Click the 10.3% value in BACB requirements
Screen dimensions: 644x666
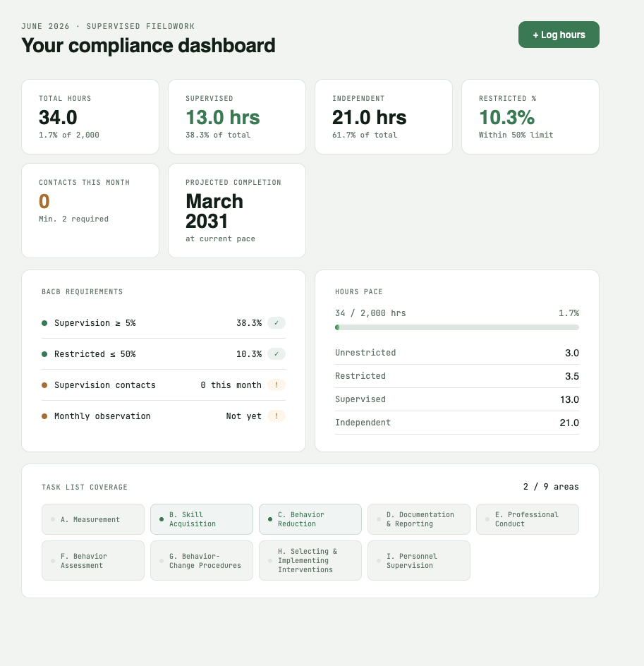[249, 354]
